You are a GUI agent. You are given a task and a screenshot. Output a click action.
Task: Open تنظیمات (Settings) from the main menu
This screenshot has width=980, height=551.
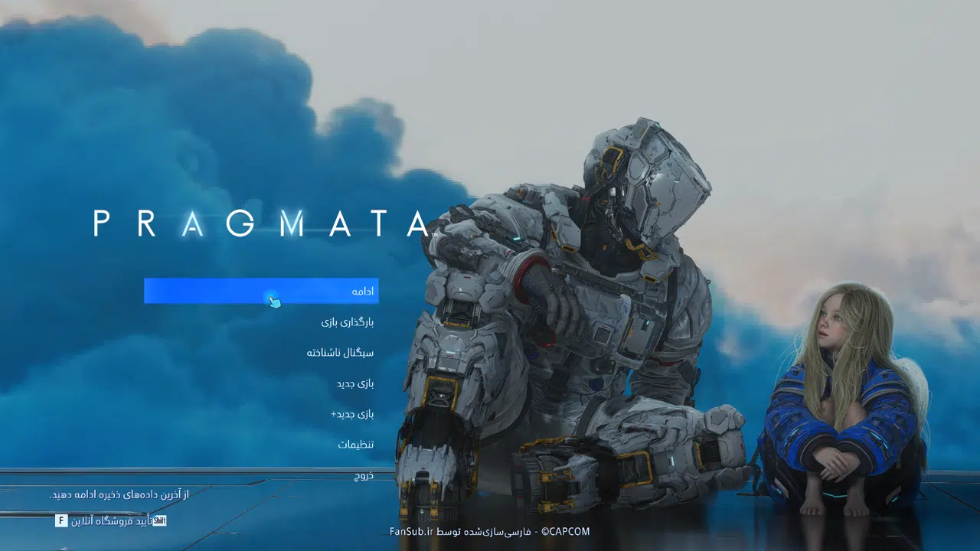pos(356,445)
